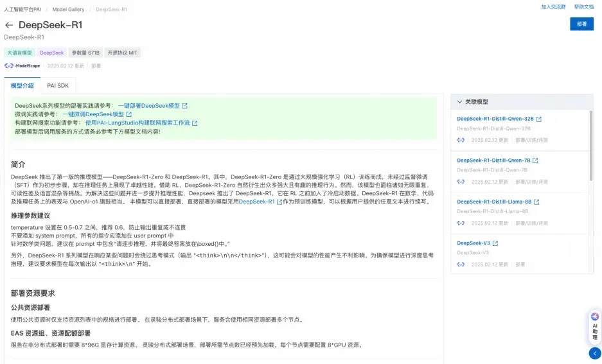The width and height of the screenshot is (602, 364).
Task: Click the related models panel scrollbar
Action: [591, 146]
